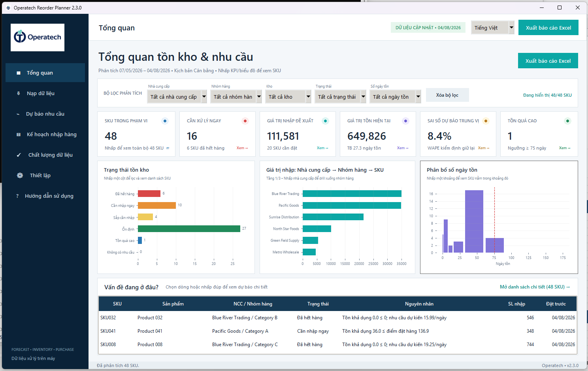
Task: Select the SKU041 table row
Action: click(x=337, y=331)
